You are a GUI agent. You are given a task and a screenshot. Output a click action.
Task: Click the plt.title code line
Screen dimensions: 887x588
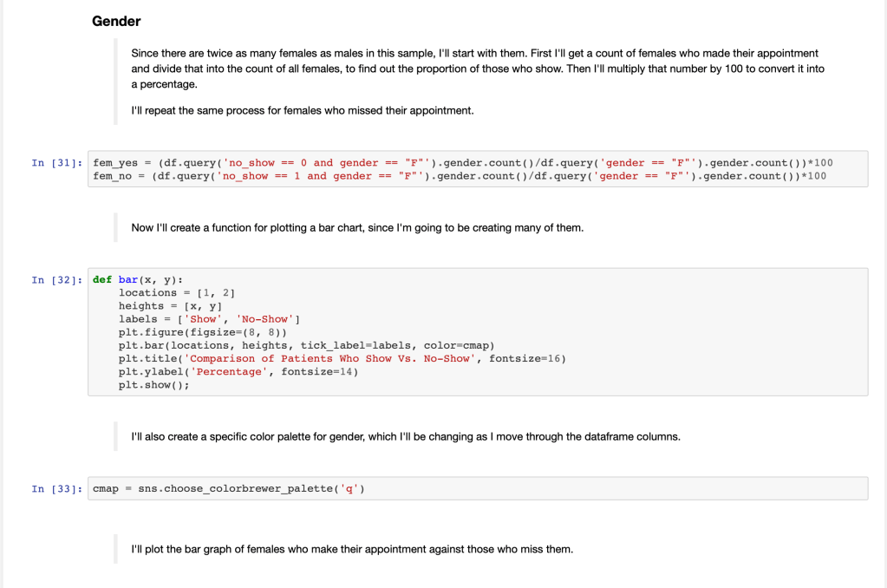click(342, 358)
